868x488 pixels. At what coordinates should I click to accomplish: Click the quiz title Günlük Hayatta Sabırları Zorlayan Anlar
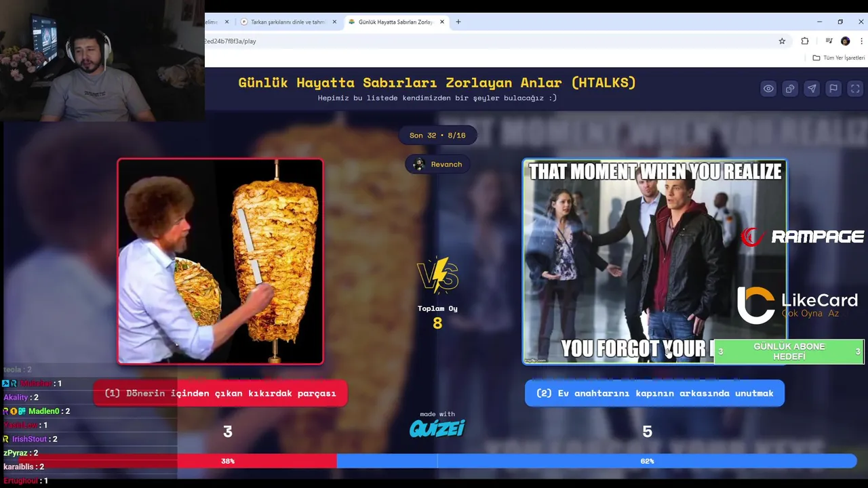(x=437, y=83)
